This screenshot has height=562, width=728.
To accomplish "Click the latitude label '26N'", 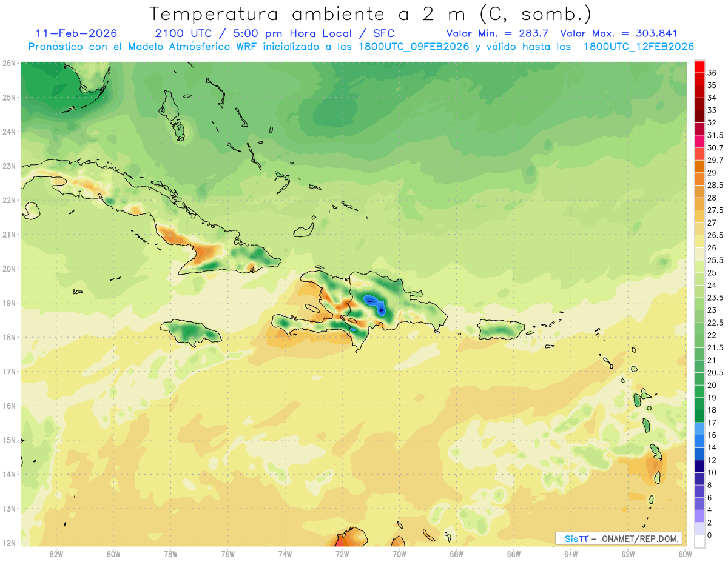I will point(9,63).
